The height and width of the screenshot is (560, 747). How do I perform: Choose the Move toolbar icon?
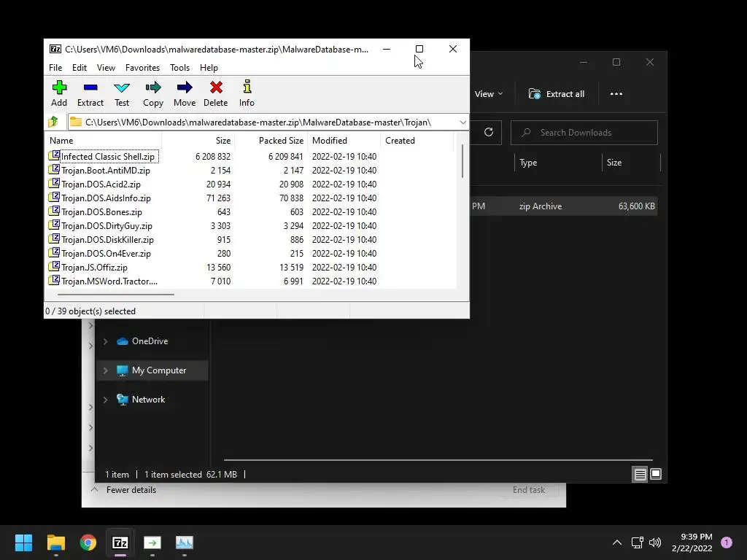point(185,87)
